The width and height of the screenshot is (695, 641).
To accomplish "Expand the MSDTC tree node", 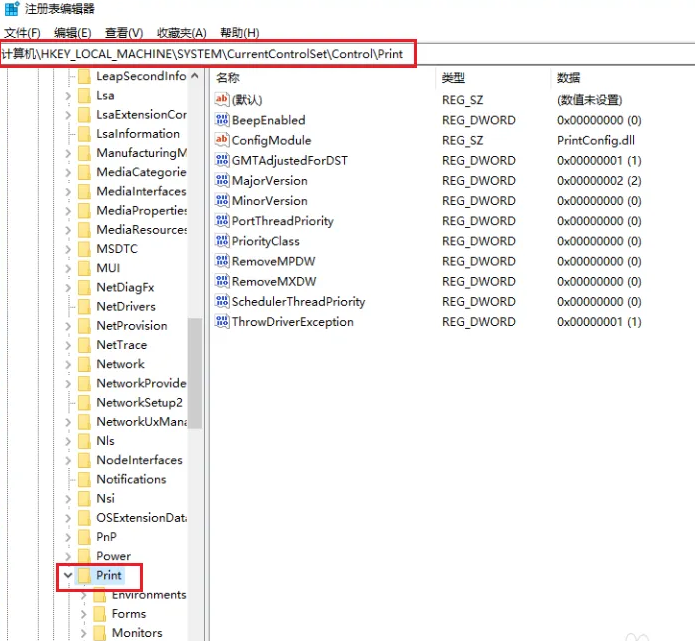I will point(68,249).
